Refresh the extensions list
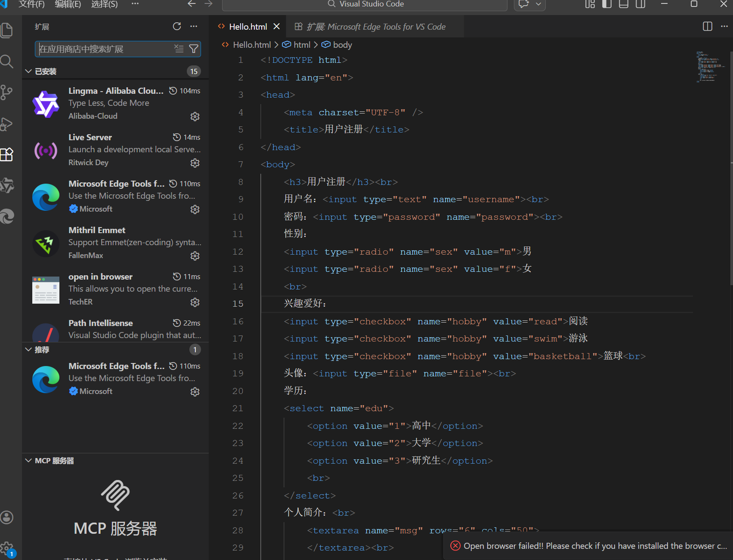Image resolution: width=733 pixels, height=560 pixels. click(x=177, y=26)
